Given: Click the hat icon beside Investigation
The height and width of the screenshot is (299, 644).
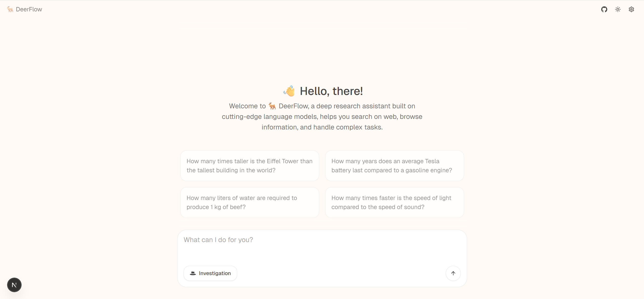Looking at the screenshot, I should click(x=193, y=273).
